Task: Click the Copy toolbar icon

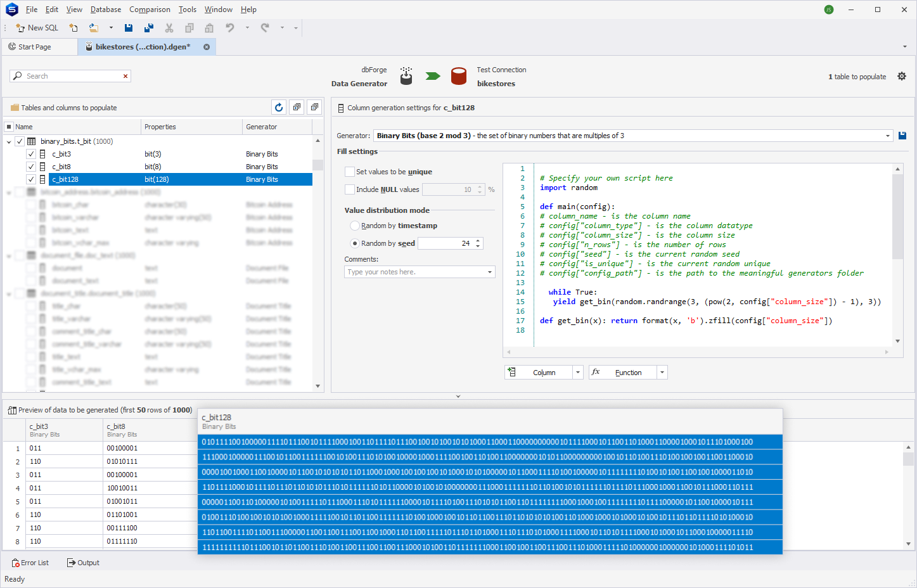Action: (189, 28)
